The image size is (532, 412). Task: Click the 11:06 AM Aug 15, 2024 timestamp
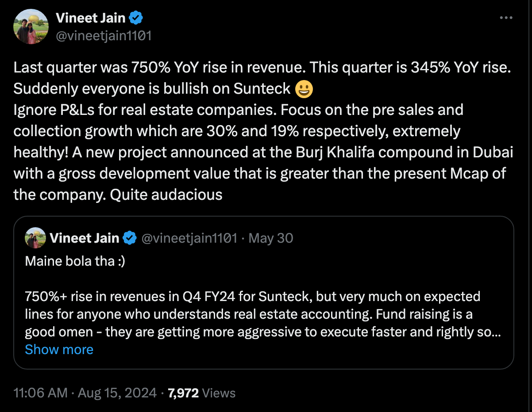[x=85, y=393]
